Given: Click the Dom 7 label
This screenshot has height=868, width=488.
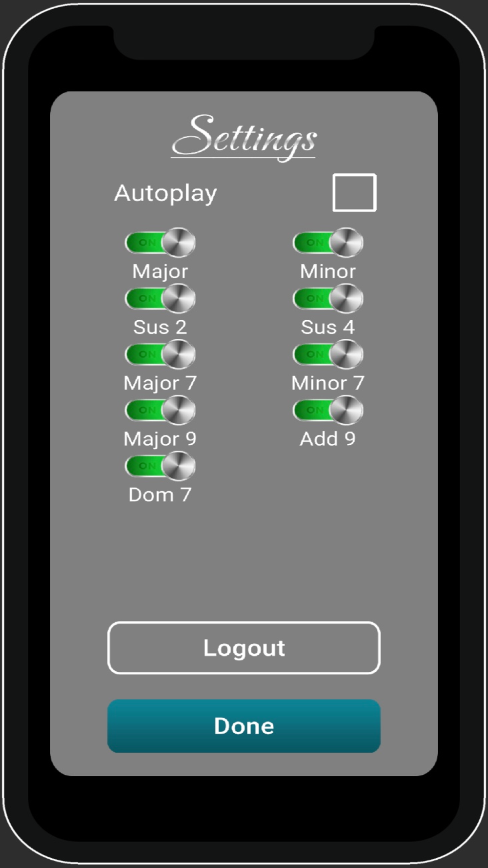Looking at the screenshot, I should tap(160, 495).
